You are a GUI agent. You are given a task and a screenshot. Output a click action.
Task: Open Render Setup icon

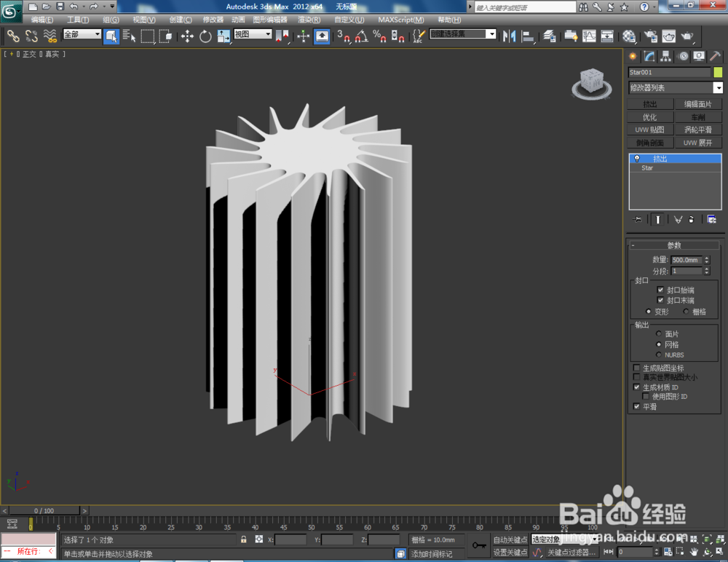(x=650, y=36)
